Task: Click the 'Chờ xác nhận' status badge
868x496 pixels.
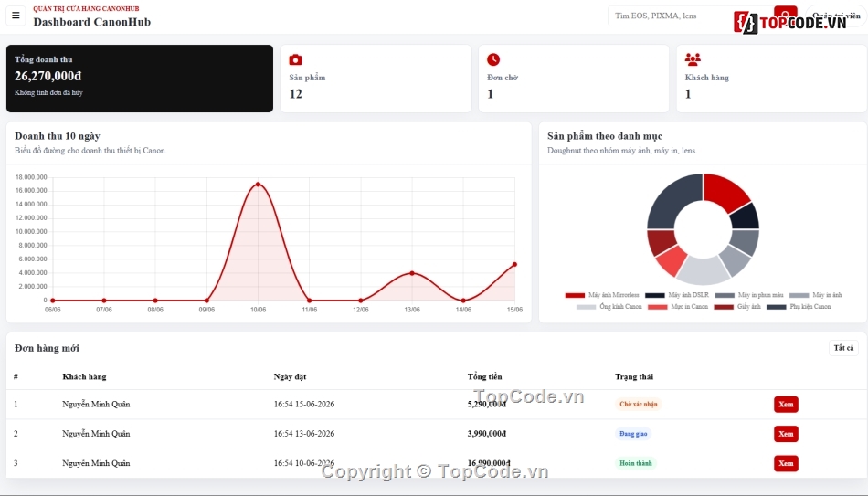Action: pos(639,404)
